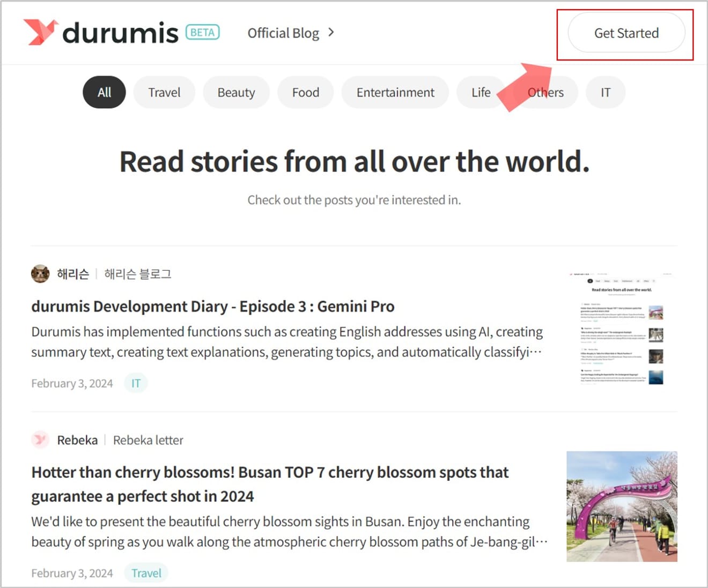Open the Busan TOP 7 cherry blossom post title
Viewport: 708px width, 588px height.
tap(270, 484)
